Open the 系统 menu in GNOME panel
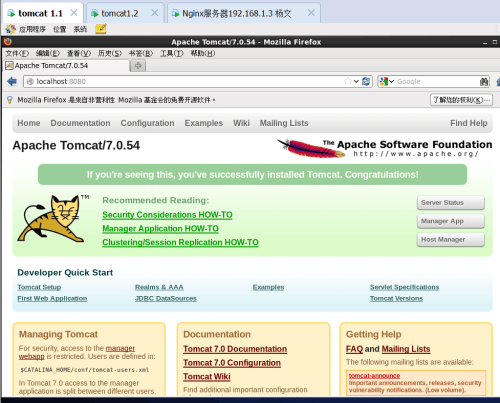This screenshot has height=403, width=500. point(80,29)
